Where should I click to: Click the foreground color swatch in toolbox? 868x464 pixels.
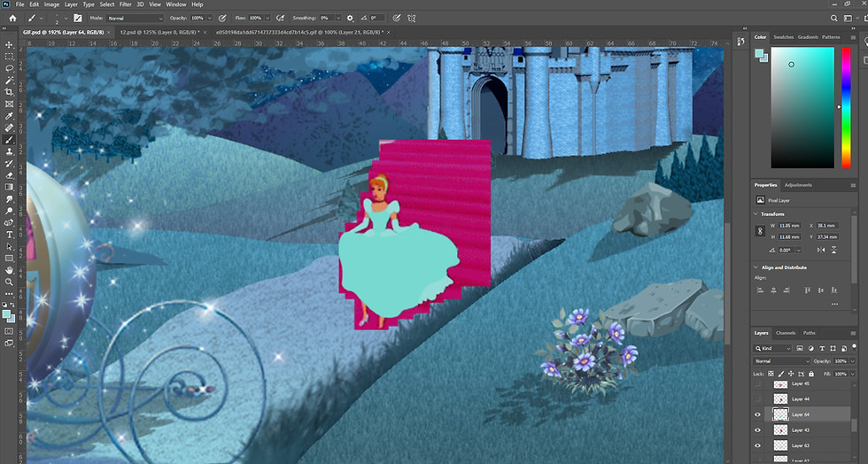[x=6, y=314]
